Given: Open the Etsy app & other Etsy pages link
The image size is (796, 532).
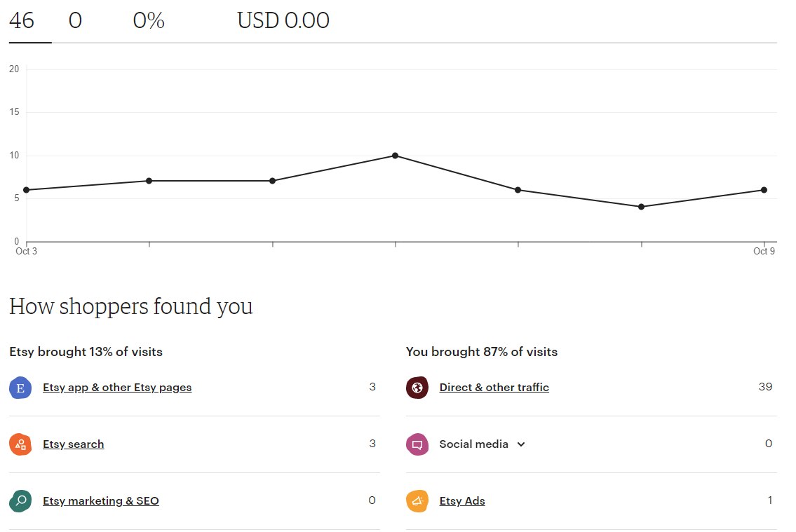Looking at the screenshot, I should coord(117,388).
